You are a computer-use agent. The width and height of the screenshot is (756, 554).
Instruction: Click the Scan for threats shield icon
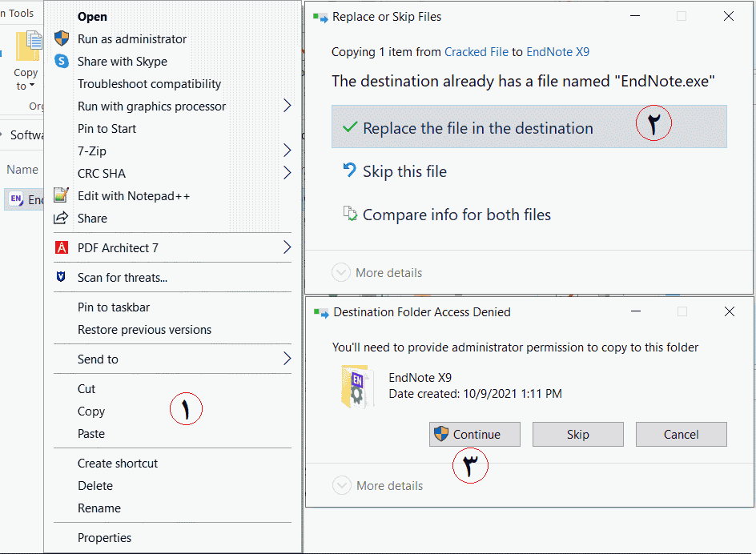pyautogui.click(x=61, y=277)
